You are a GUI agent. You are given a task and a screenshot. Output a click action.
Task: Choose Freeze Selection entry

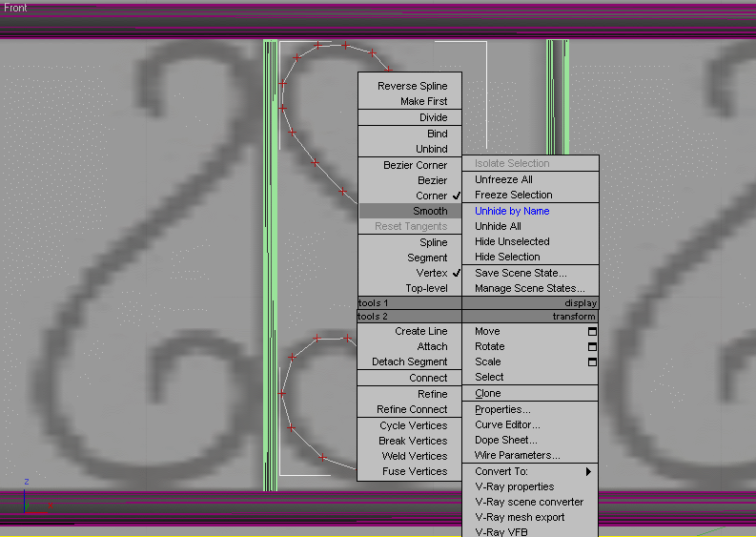[x=514, y=195]
